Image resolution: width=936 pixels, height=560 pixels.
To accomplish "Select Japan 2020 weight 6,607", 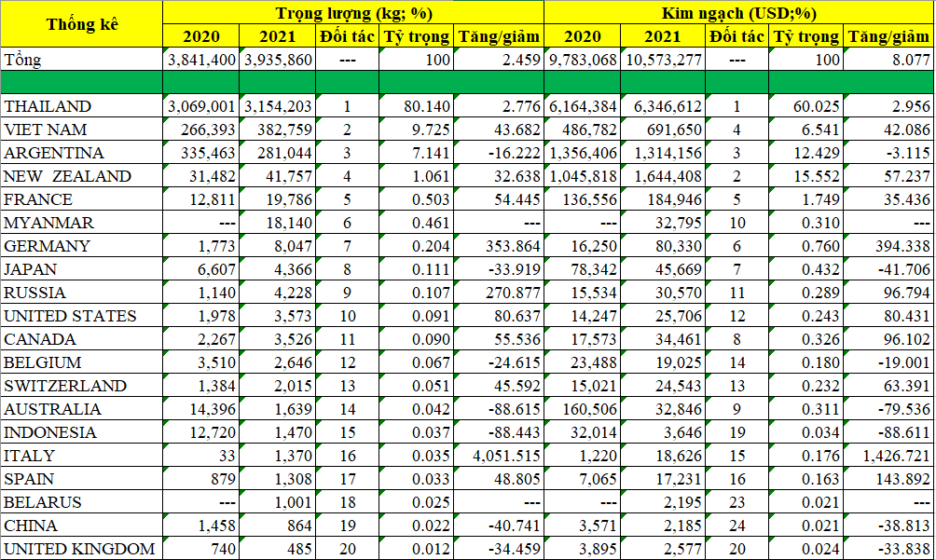I will tap(201, 269).
